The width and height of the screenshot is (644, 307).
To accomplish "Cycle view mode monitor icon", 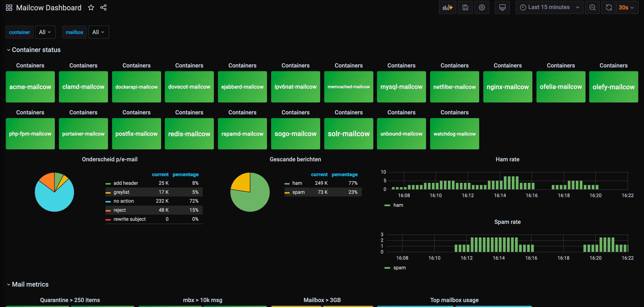I will [502, 7].
